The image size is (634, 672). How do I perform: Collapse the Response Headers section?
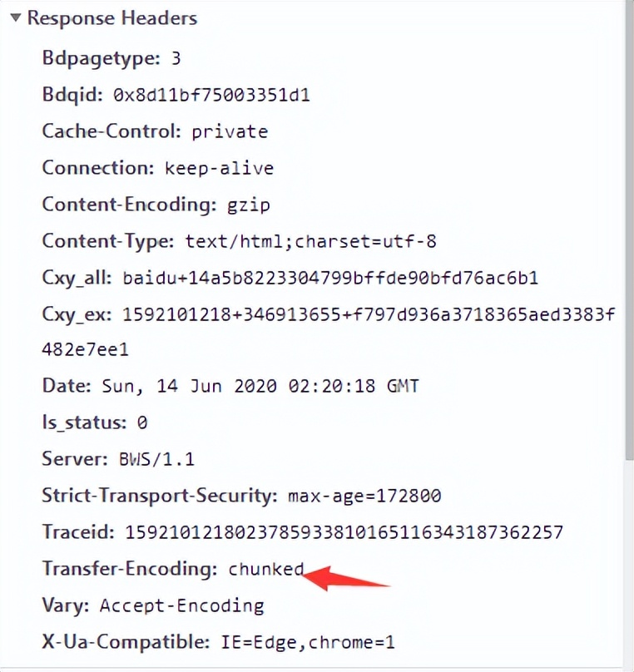tap(16, 18)
